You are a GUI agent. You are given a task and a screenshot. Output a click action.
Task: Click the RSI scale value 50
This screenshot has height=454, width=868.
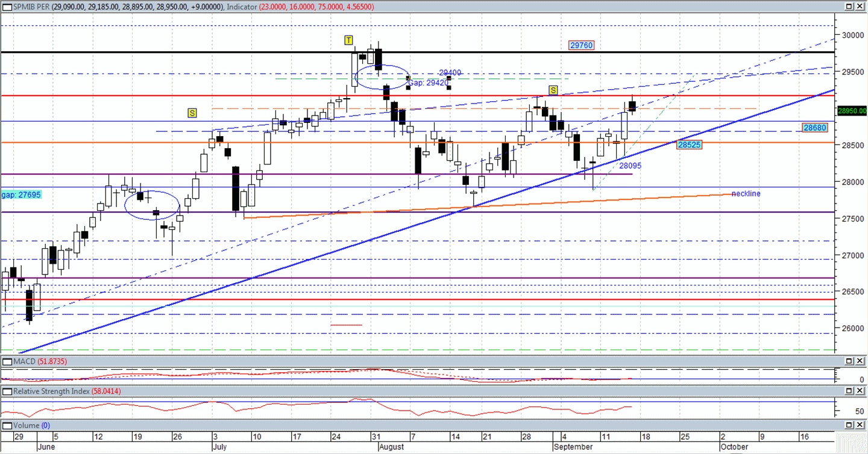pyautogui.click(x=860, y=412)
